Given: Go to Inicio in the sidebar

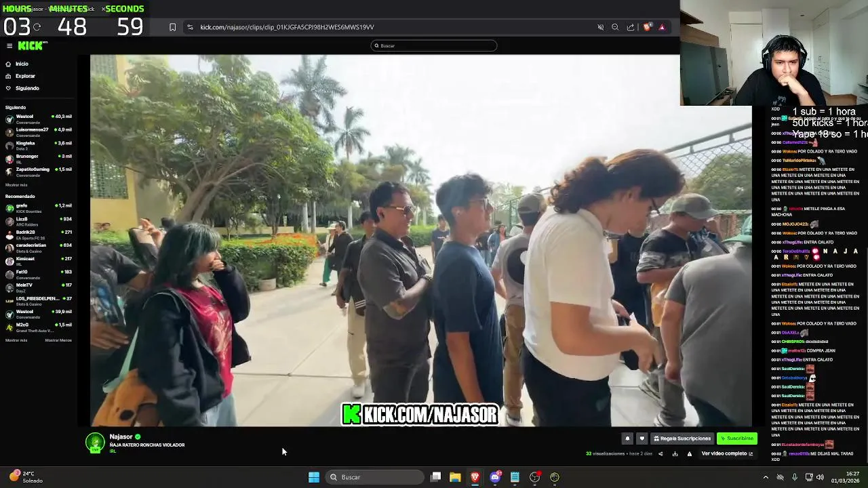Looking at the screenshot, I should click(22, 64).
